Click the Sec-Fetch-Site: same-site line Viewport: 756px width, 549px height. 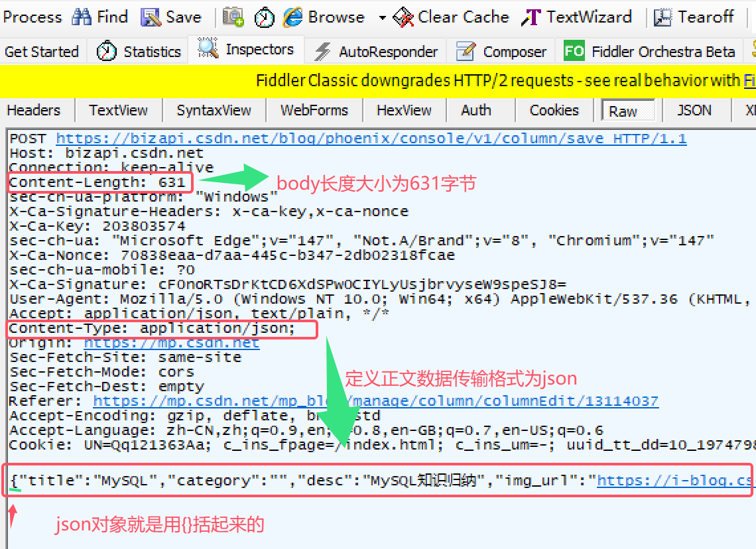125,357
